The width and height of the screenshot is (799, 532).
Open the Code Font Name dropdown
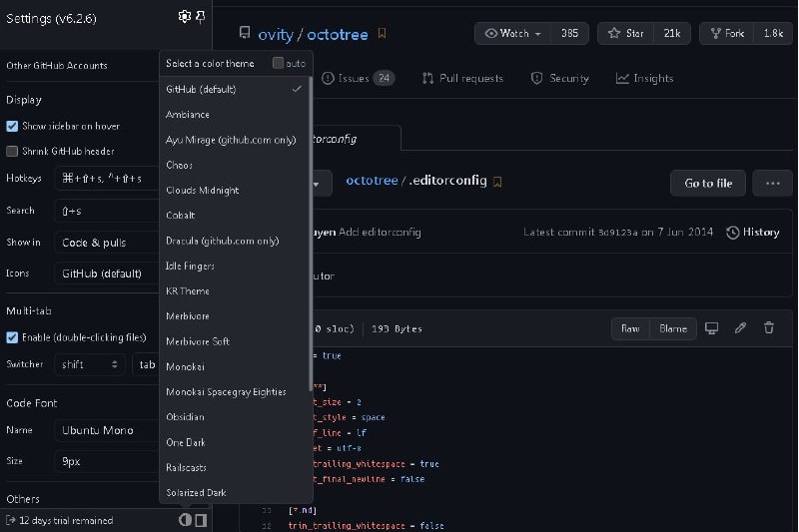pyautogui.click(x=107, y=430)
